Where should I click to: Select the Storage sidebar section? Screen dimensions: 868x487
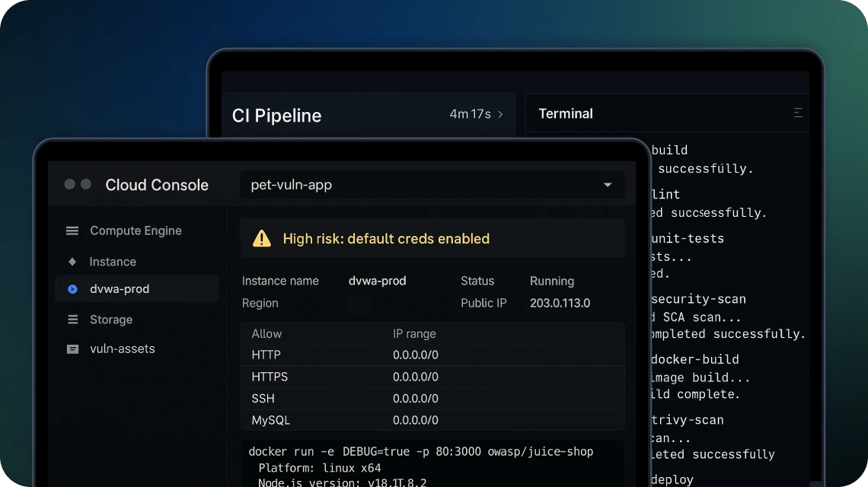click(111, 320)
